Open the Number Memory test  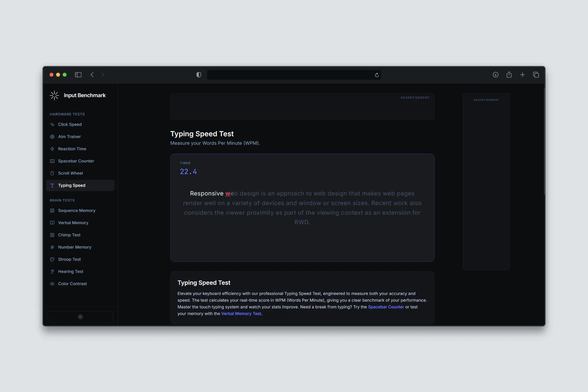[x=80, y=247]
